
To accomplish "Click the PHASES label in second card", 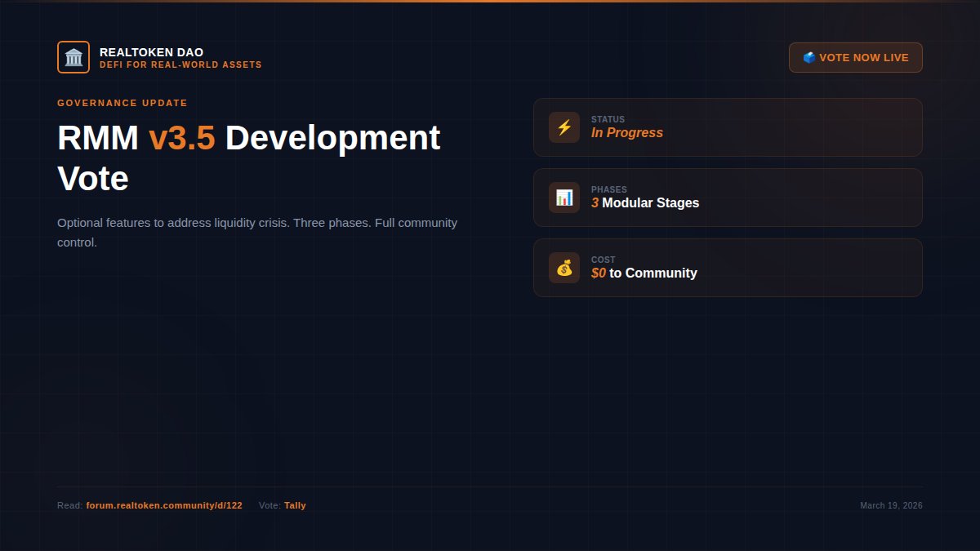I will [609, 189].
